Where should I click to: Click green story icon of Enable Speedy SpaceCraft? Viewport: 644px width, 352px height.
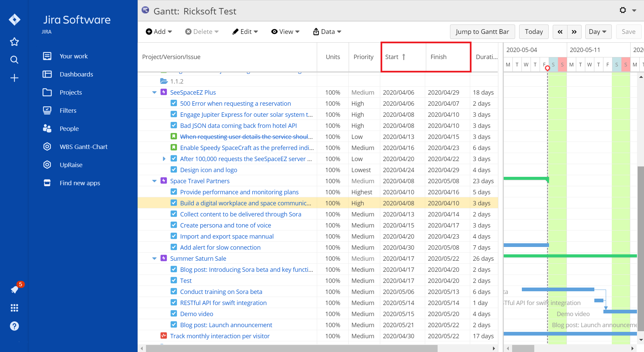coord(174,147)
